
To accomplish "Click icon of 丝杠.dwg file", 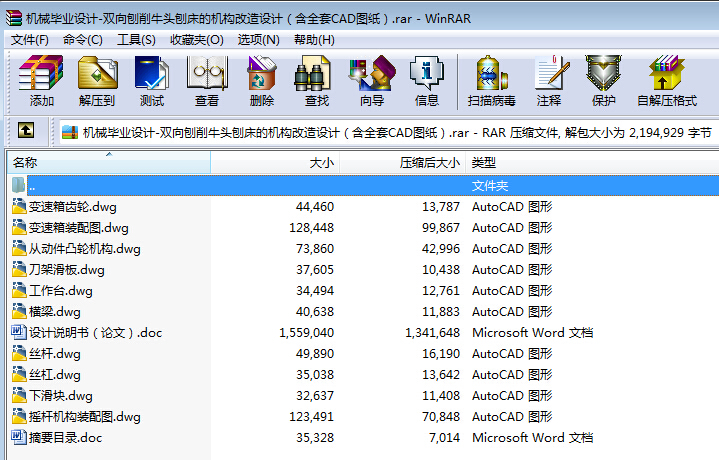I will pyautogui.click(x=19, y=374).
